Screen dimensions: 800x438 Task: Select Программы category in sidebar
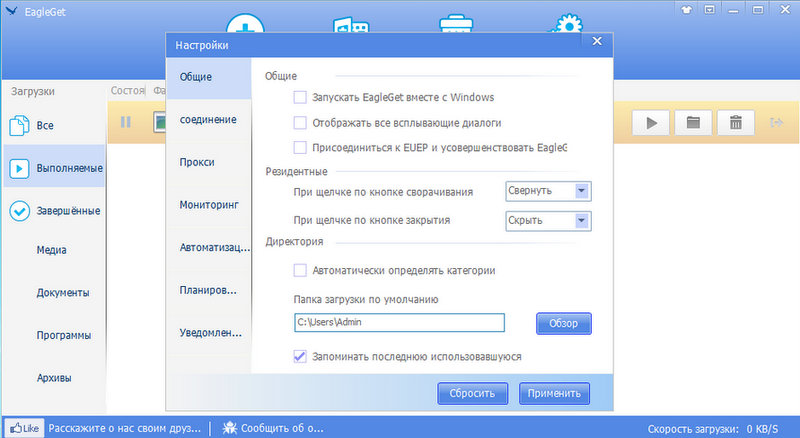pyautogui.click(x=64, y=335)
